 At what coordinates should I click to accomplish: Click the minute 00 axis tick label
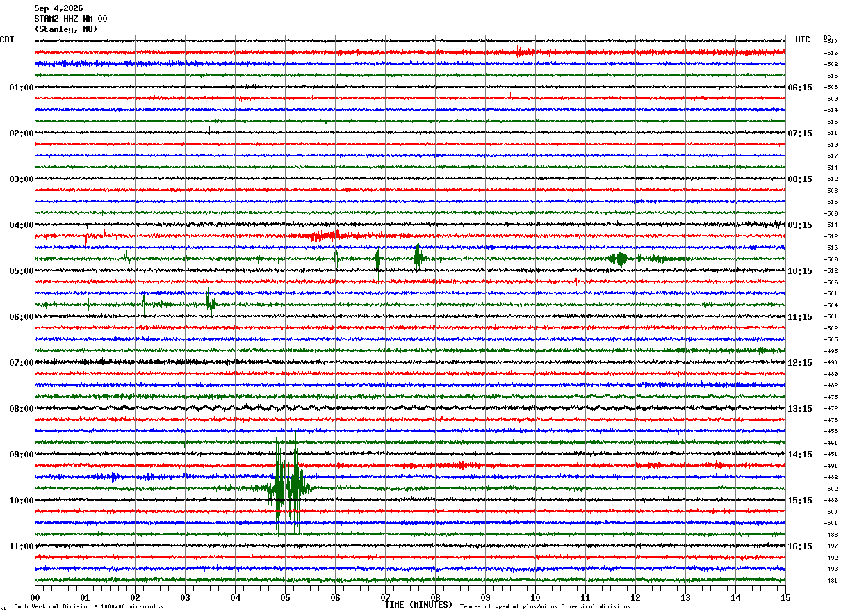coord(35,597)
